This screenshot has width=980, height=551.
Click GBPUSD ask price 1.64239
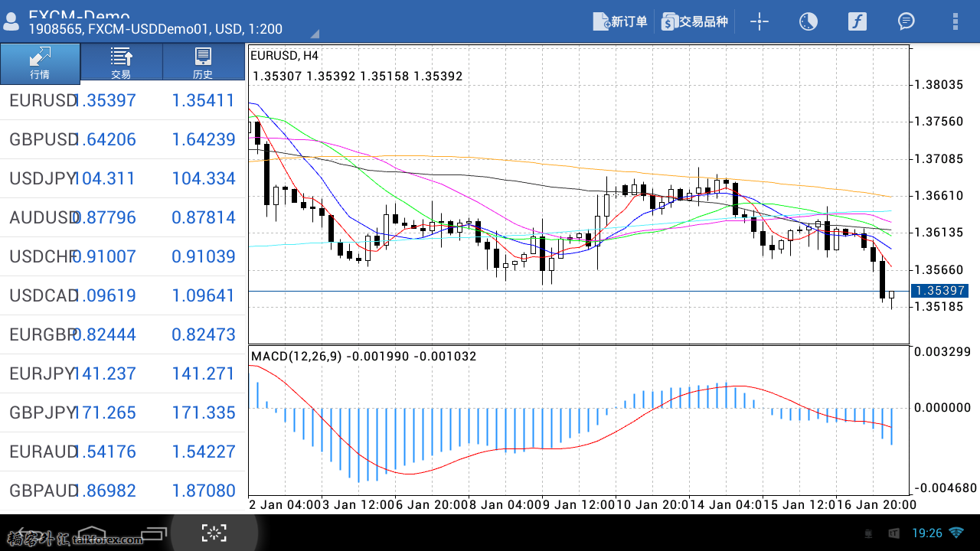[203, 139]
